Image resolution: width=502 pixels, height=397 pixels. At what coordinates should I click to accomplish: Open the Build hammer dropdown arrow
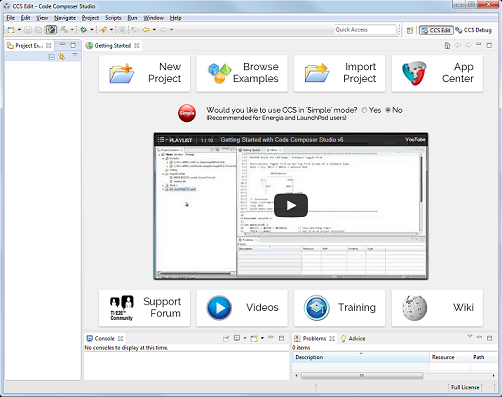point(72,30)
